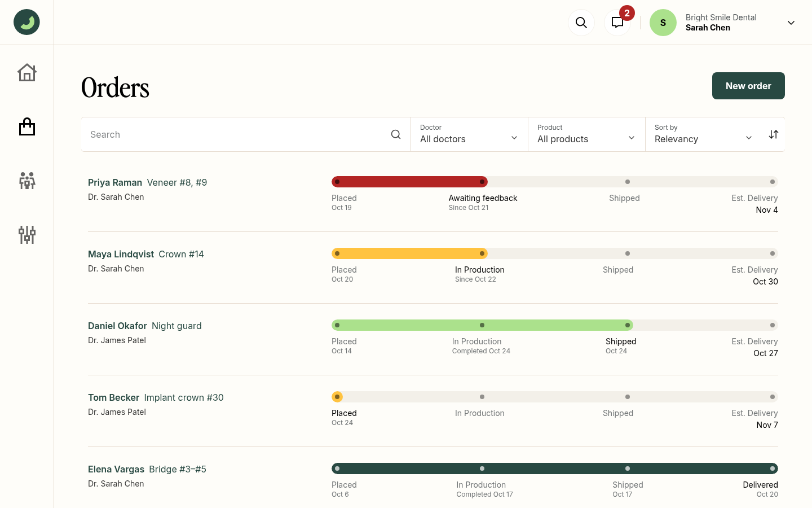The width and height of the screenshot is (812, 508).
Task: Click Daniel Okafor's green progress bar
Action: 482,325
